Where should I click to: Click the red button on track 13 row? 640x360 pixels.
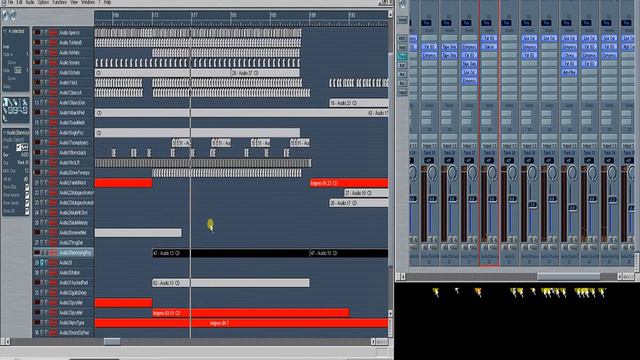tap(53, 103)
